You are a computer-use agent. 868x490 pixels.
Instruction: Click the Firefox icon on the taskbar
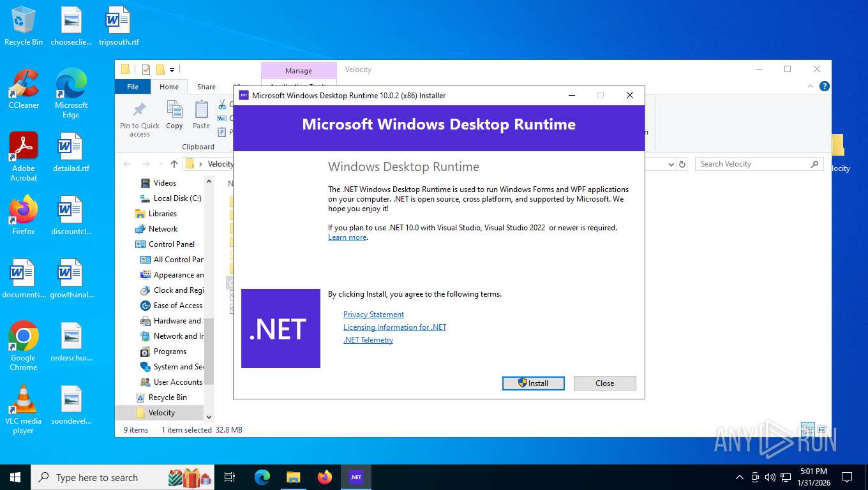[x=325, y=477]
